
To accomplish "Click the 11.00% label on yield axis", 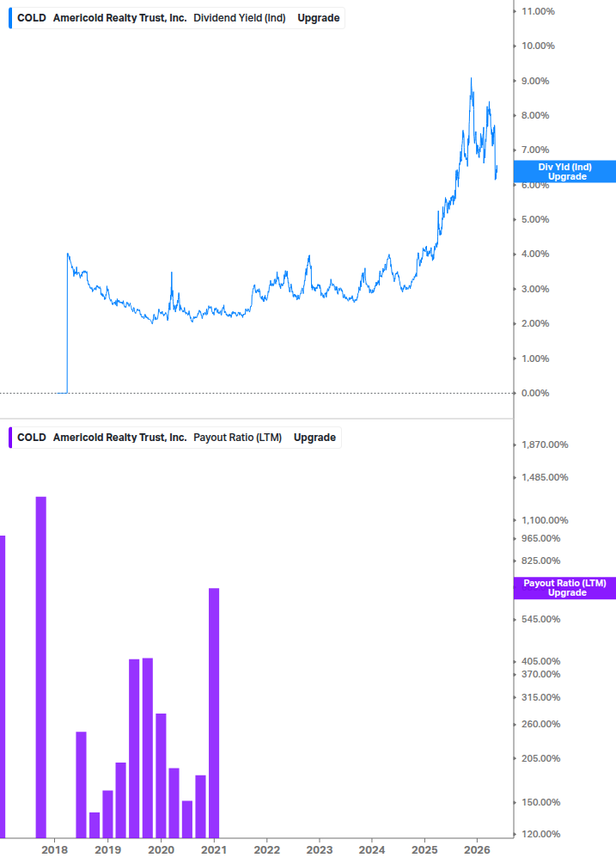I will tap(538, 11).
